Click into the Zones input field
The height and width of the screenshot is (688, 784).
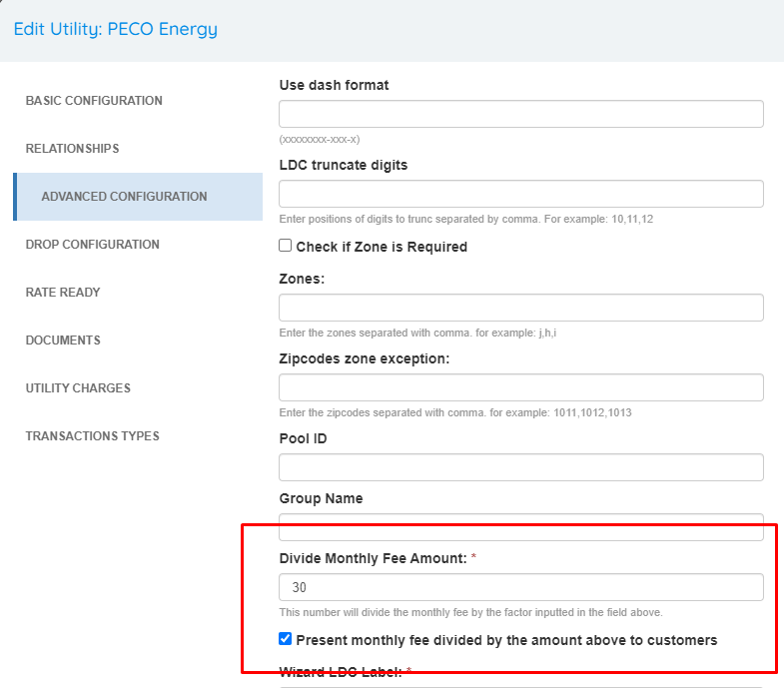[521, 308]
